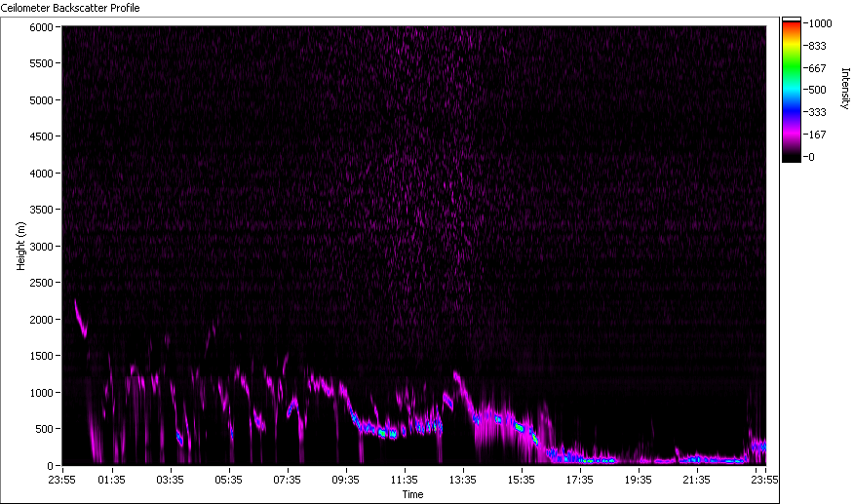Select the 167 intensity scale label
854x504 pixels.
(x=818, y=135)
